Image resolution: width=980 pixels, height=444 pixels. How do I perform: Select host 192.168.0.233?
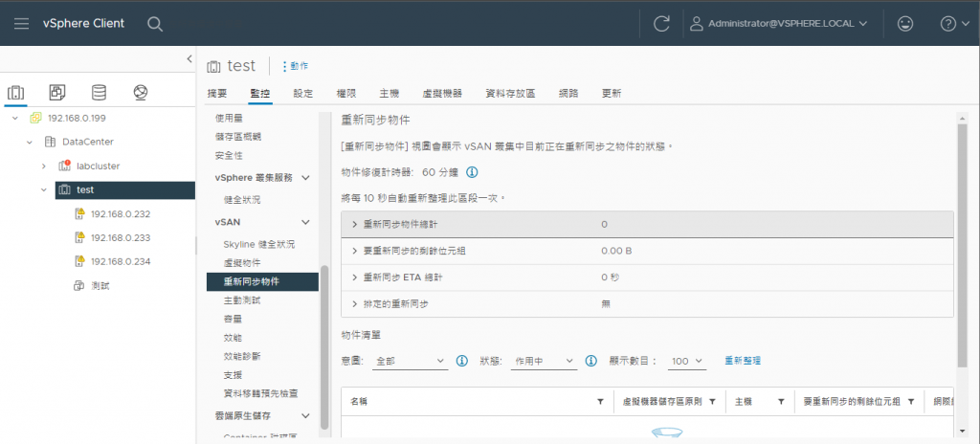coord(121,237)
